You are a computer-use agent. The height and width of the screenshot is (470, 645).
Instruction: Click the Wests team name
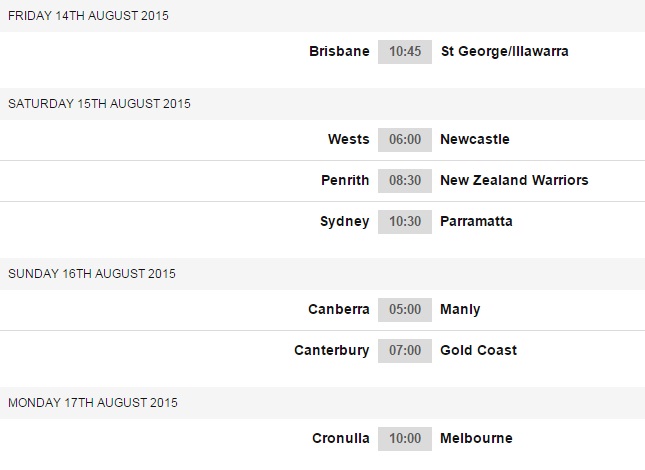pyautogui.click(x=348, y=140)
